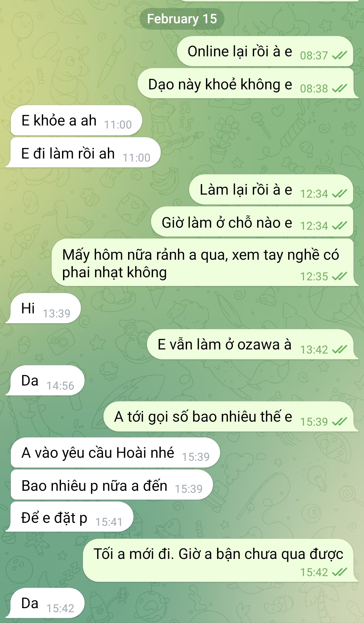The width and height of the screenshot is (364, 623).
Task: Select the 'Để e đặt p' message
Action: (x=69, y=517)
